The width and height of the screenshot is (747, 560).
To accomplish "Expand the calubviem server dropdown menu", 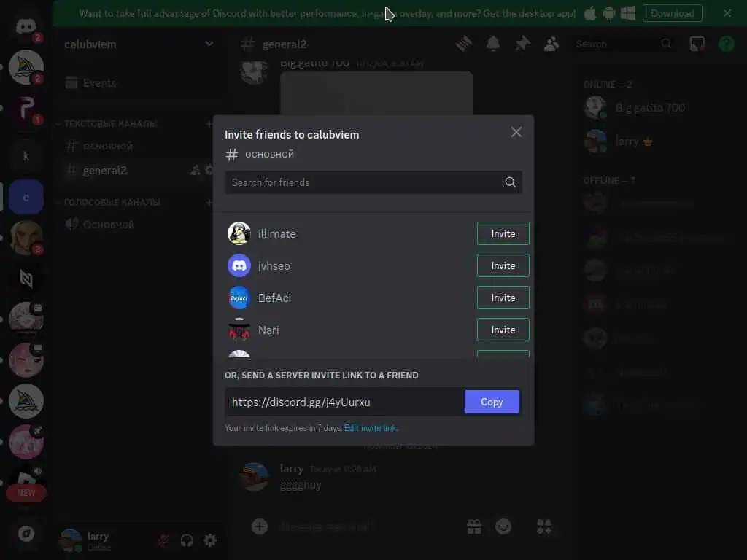I will tap(209, 44).
